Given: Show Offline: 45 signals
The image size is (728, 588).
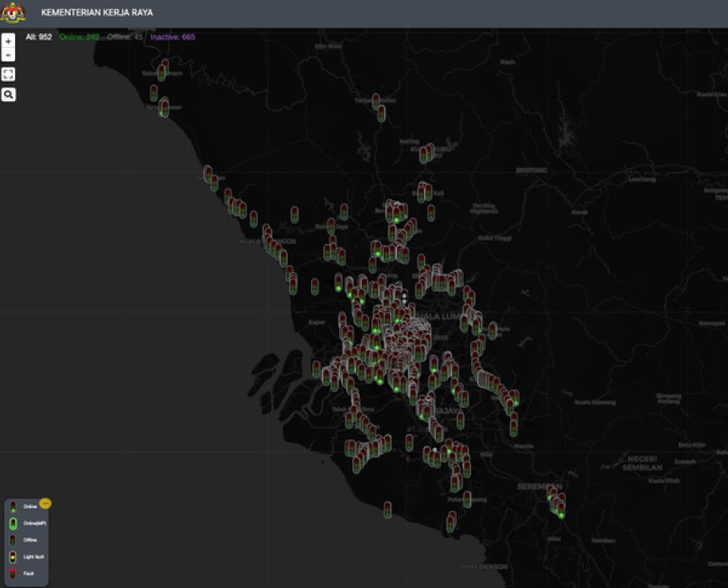Looking at the screenshot, I should [123, 37].
